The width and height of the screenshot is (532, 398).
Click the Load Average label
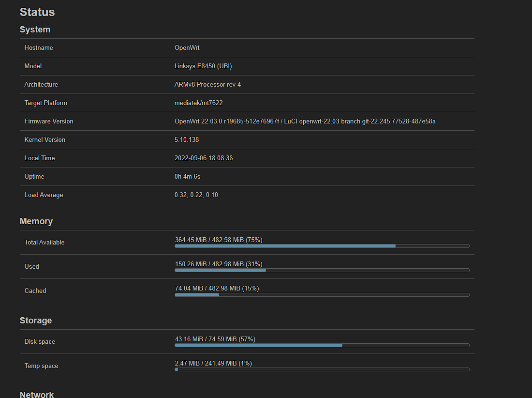(44, 195)
